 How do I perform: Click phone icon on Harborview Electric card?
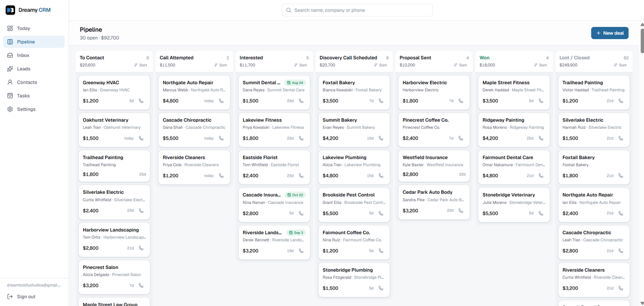[461, 101]
